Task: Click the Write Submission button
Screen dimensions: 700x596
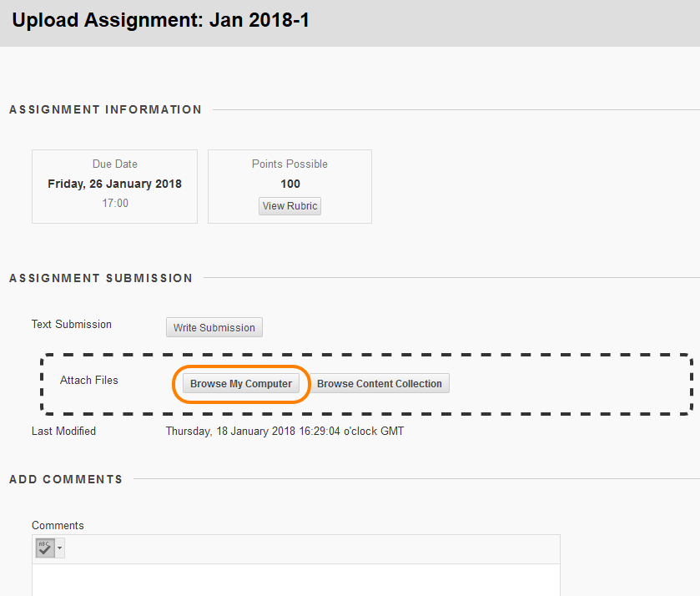Action: tap(214, 327)
